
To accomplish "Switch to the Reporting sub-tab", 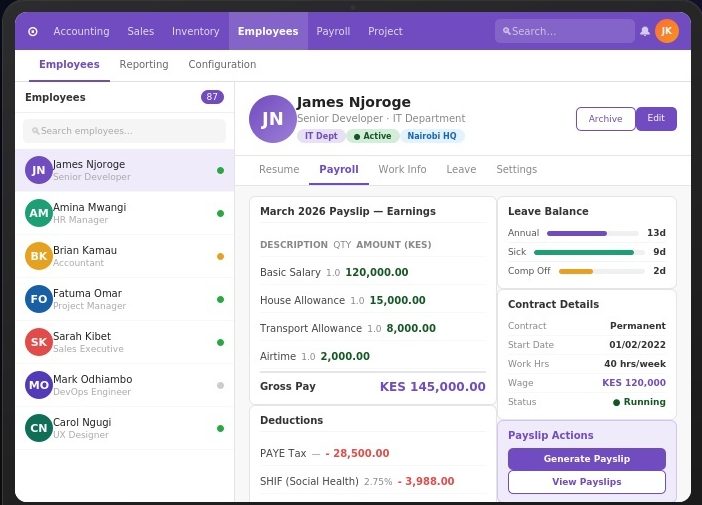I will [144, 64].
